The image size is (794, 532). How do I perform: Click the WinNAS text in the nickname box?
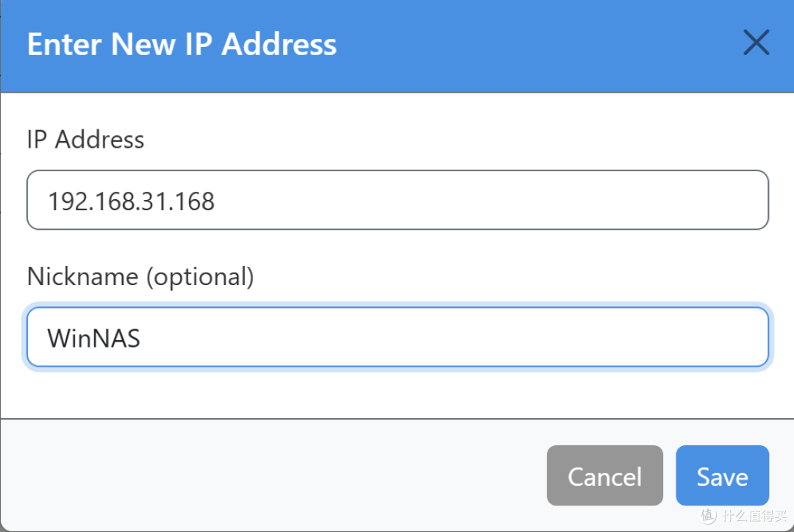point(93,338)
